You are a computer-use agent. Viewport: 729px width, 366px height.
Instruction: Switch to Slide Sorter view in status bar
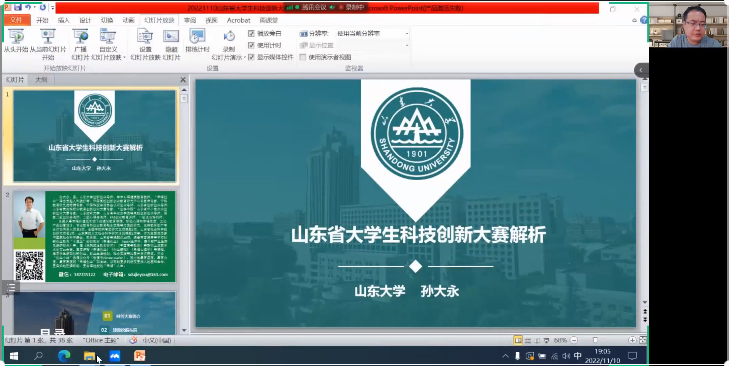coord(528,340)
